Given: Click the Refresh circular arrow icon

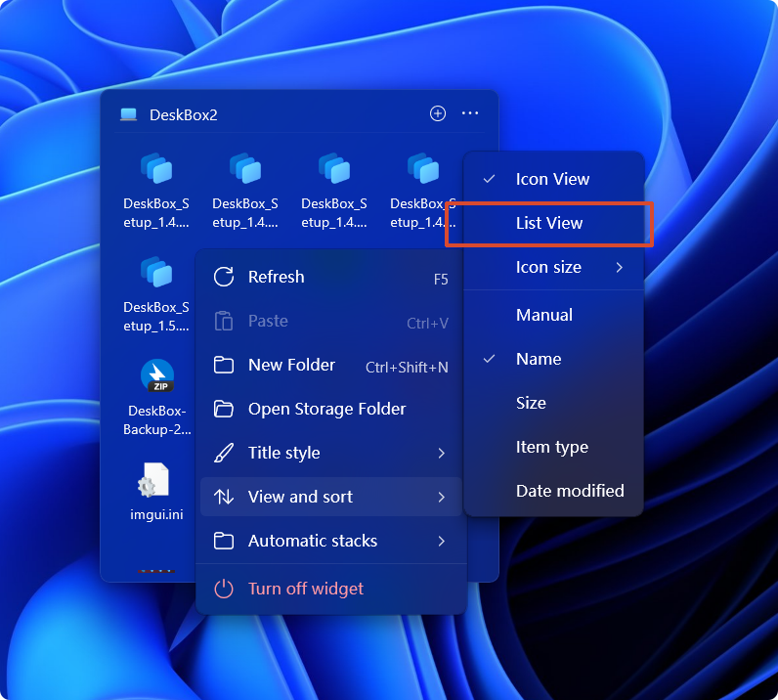Looking at the screenshot, I should pos(224,277).
